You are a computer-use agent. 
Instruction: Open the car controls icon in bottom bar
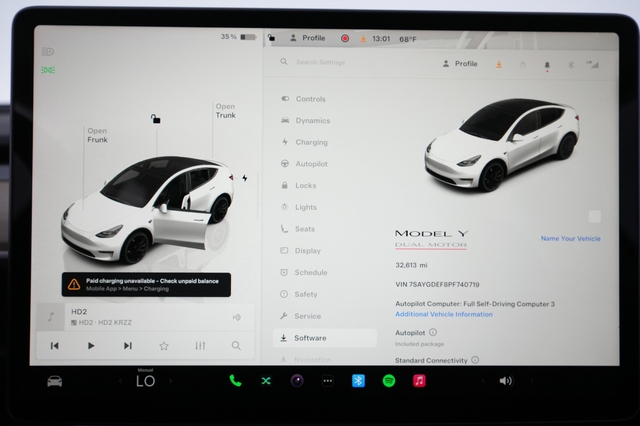(x=55, y=381)
